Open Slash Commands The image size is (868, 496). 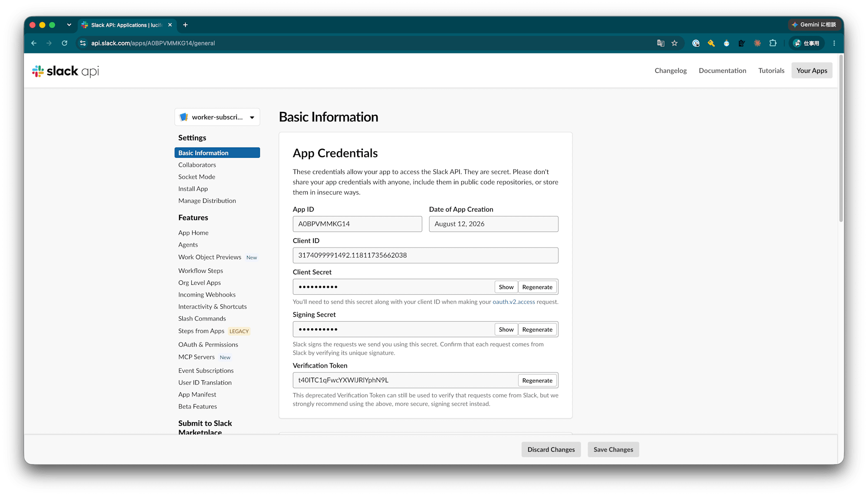click(202, 319)
